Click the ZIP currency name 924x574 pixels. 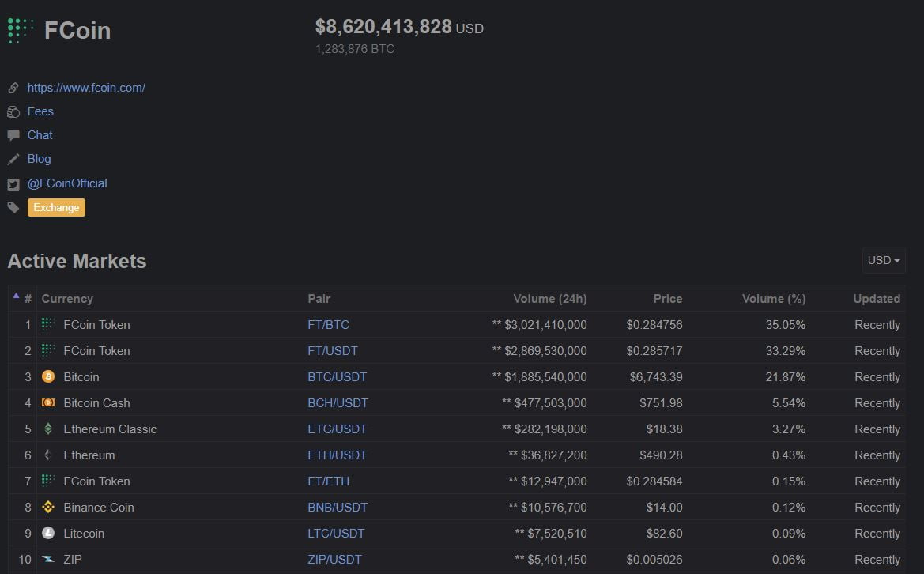tap(73, 559)
